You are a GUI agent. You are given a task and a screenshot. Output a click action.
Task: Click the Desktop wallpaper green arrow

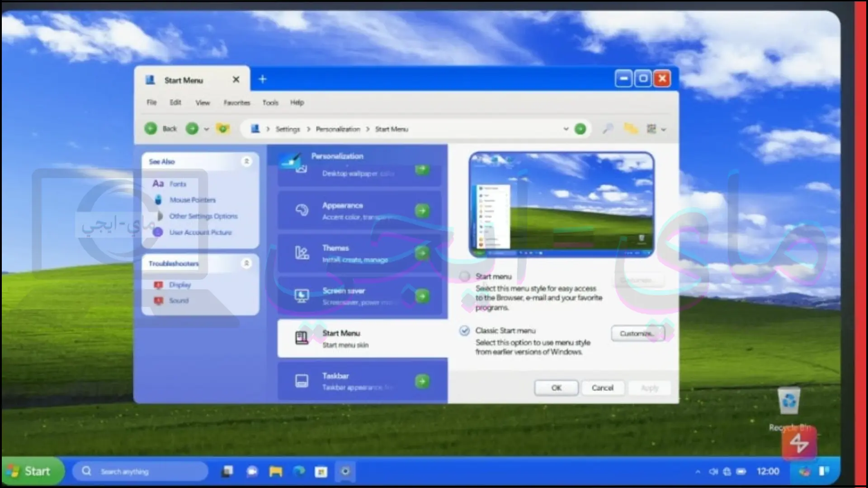point(422,169)
